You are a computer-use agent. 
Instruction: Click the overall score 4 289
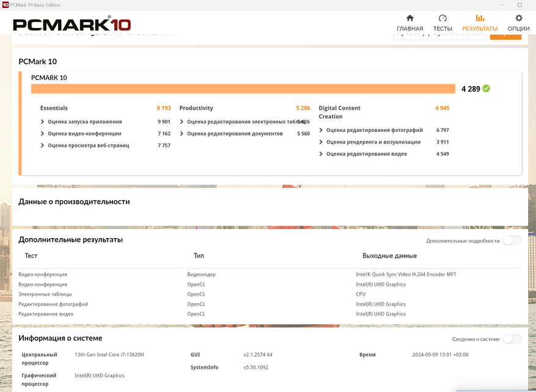tap(471, 89)
